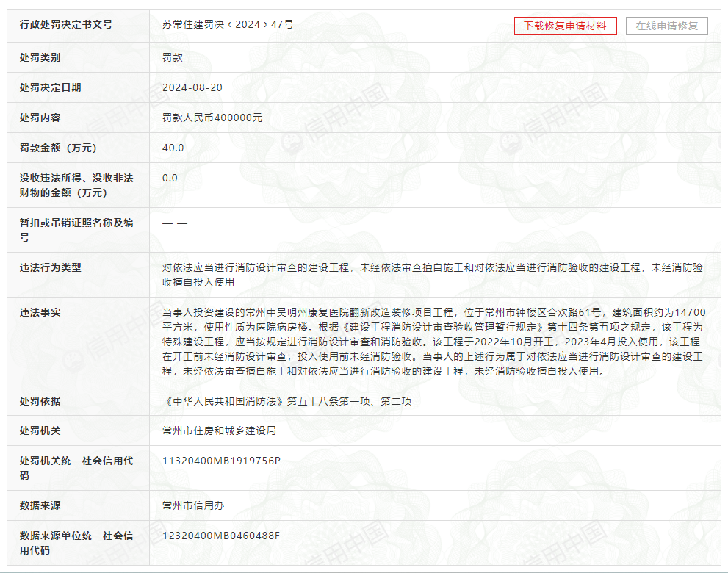728x573 pixels.
Task: Select text 罚款人民币400000元
Action: pos(212,118)
